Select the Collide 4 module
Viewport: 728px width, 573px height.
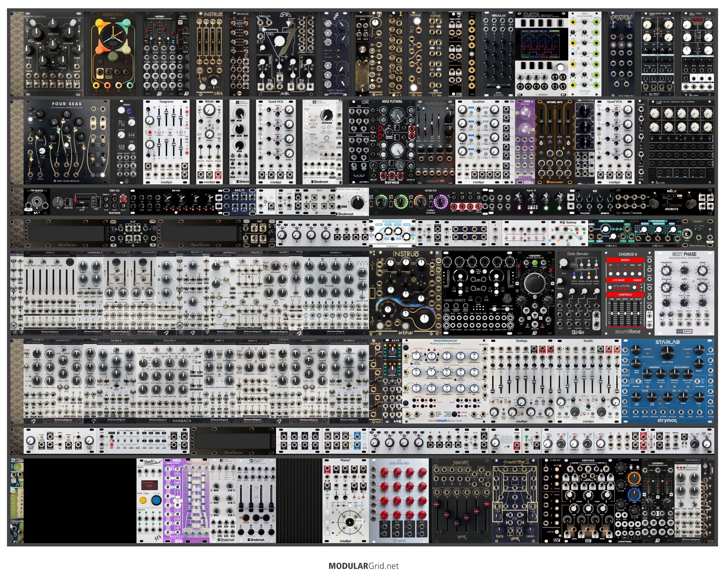169,381
